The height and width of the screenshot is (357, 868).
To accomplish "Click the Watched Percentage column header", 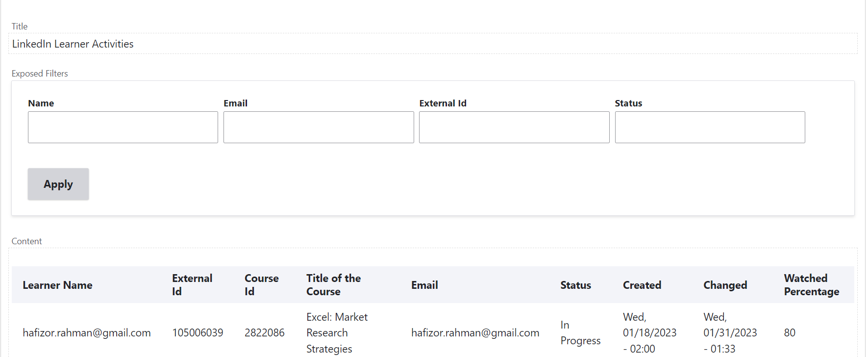I will tap(811, 285).
